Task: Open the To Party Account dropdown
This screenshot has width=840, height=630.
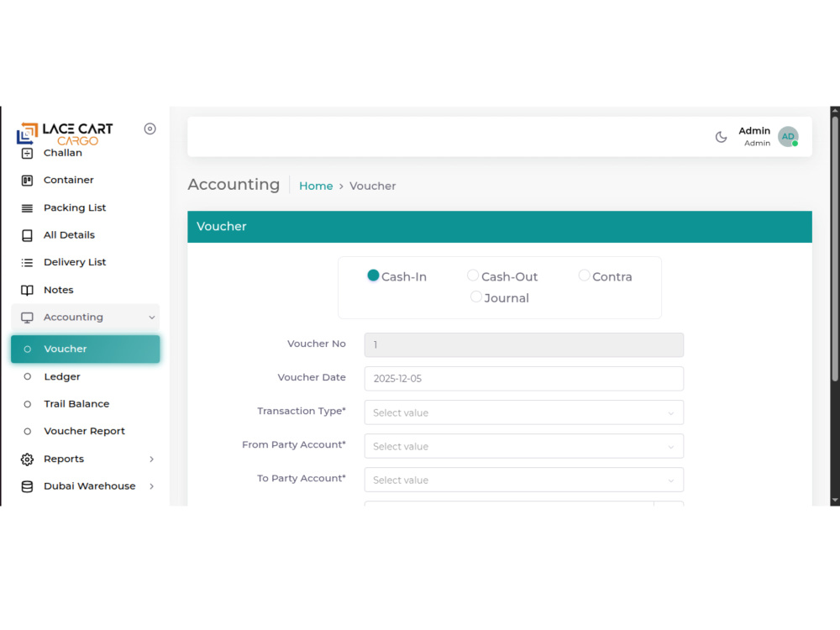Action: point(524,480)
